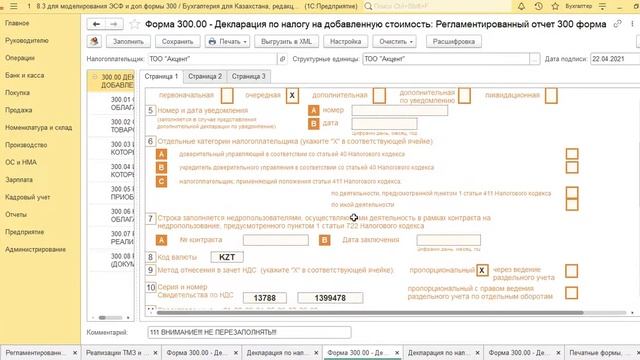The height and width of the screenshot is (360, 640).
Task: Switch to Страница 1 tab
Action: [161, 76]
